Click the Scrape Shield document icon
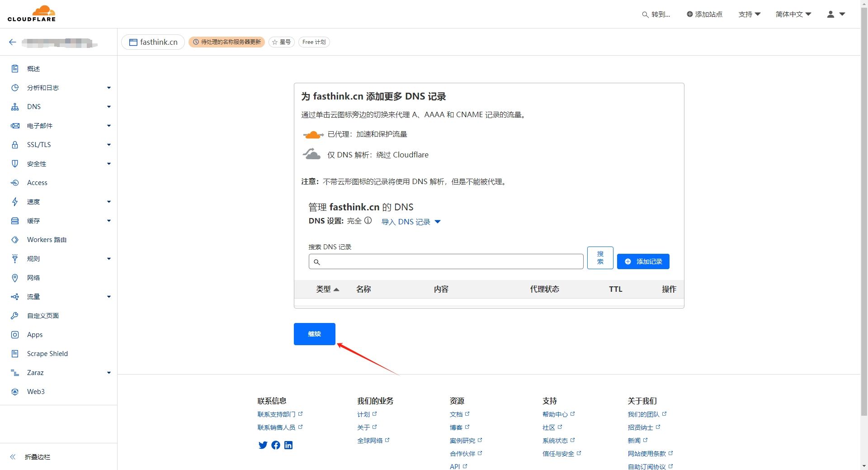 [15, 354]
